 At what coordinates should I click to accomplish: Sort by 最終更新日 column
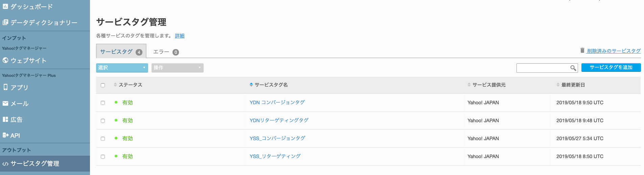coord(573,85)
